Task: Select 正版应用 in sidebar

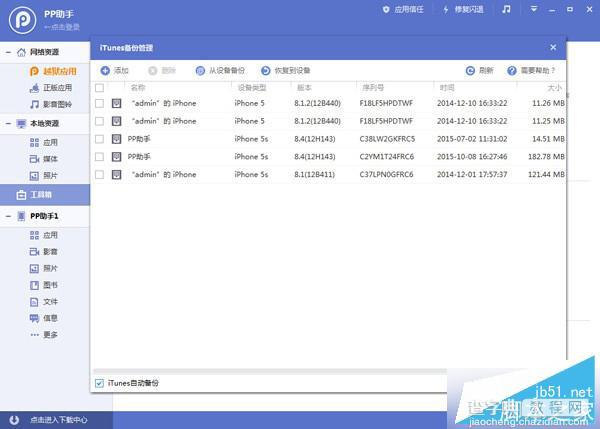Action: click(x=51, y=88)
